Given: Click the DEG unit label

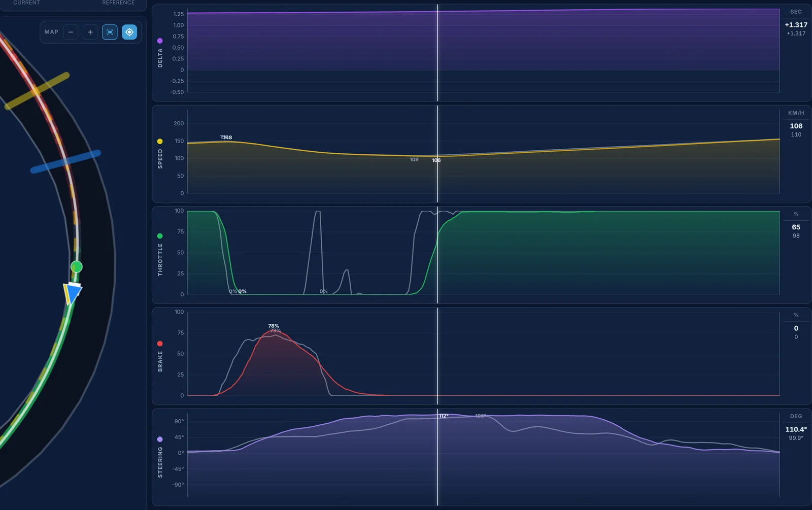Looking at the screenshot, I should click(796, 416).
